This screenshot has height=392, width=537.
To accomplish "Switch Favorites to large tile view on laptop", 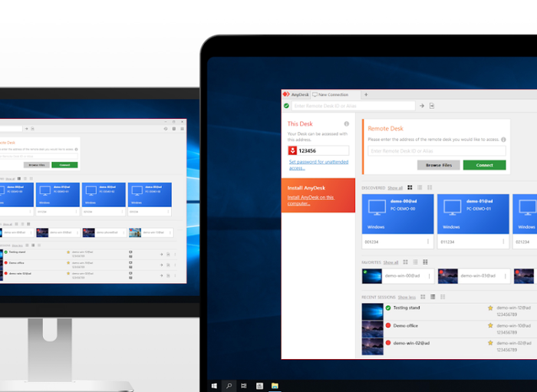I will tap(405, 262).
